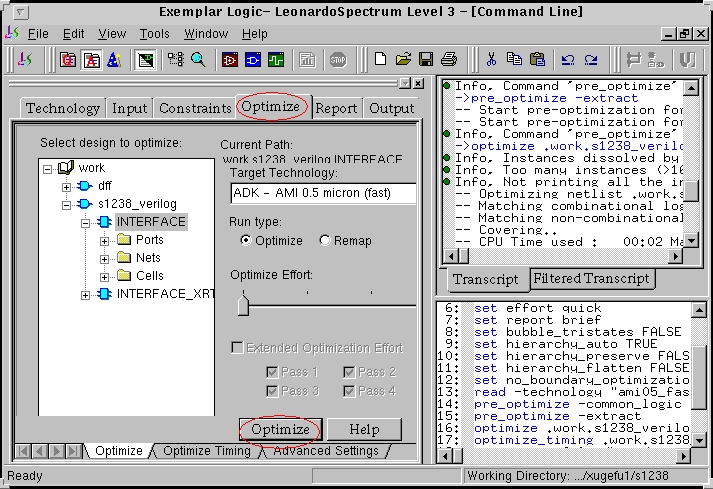Collapse the work library tree node
Image resolution: width=713 pixels, height=489 pixels.
[x=47, y=169]
